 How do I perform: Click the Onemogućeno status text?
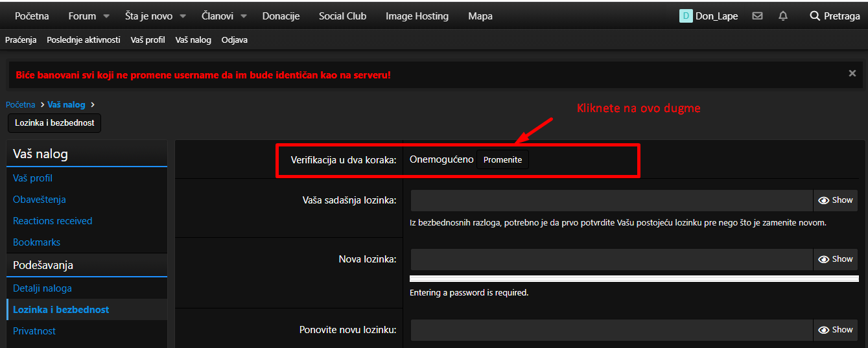tap(441, 159)
